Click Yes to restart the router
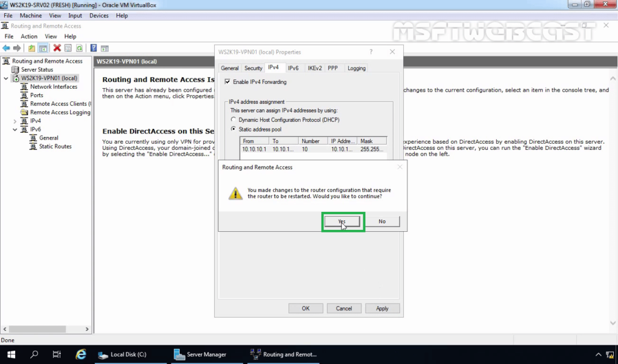 point(342,222)
